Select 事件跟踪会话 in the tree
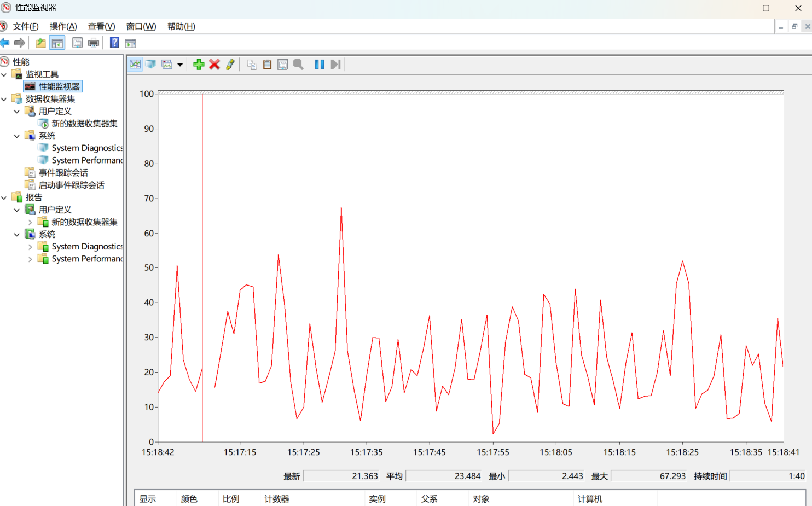The image size is (812, 506). click(63, 173)
